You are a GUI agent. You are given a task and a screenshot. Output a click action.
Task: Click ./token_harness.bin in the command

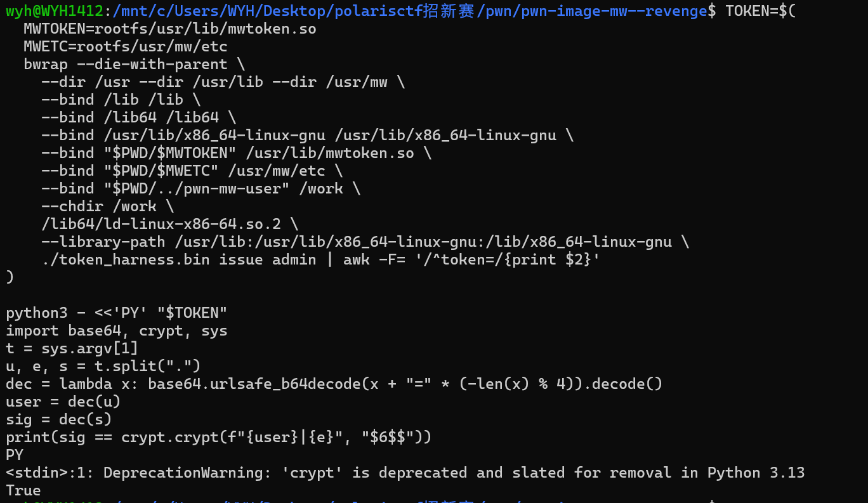click(129, 259)
